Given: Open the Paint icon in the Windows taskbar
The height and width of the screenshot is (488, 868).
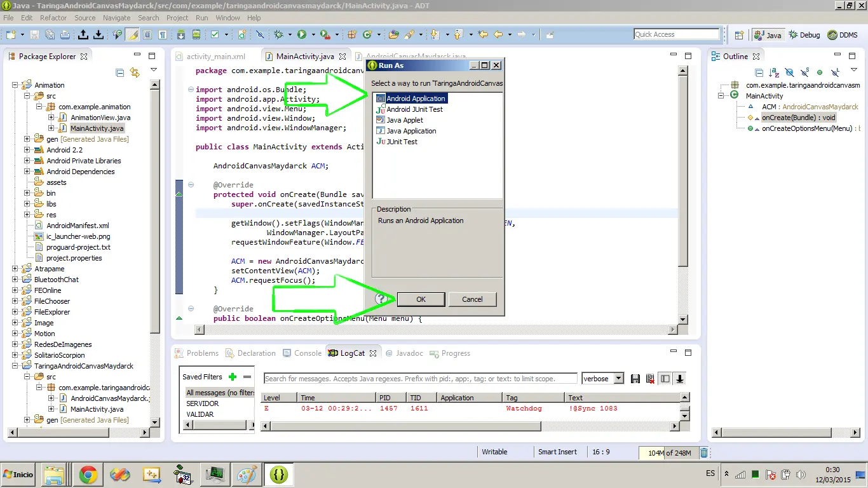Looking at the screenshot, I should (x=247, y=475).
